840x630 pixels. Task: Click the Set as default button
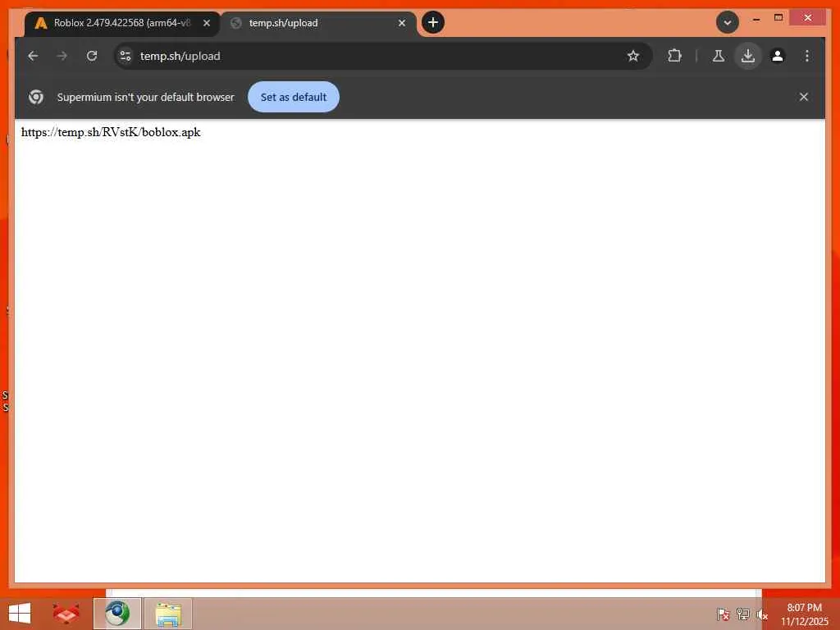click(294, 97)
